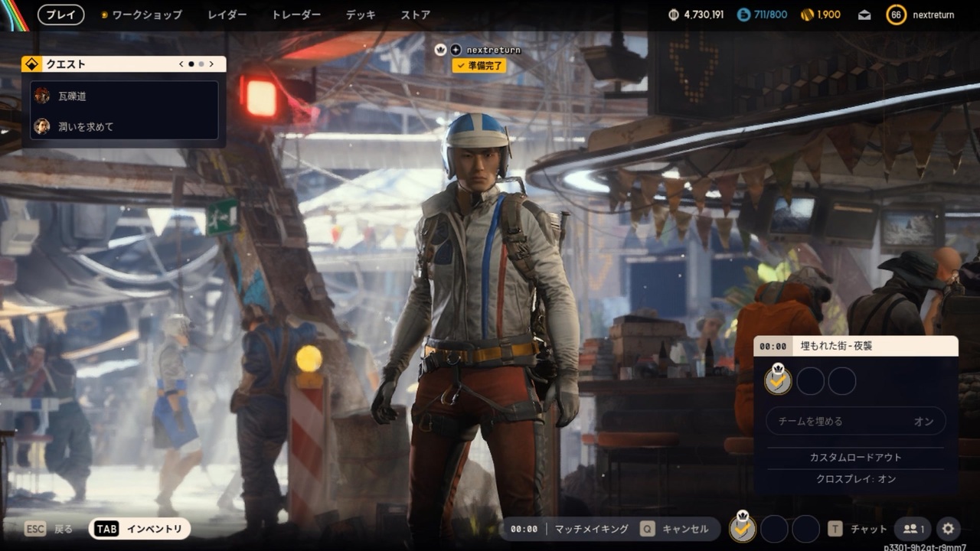Go to previous quest page arrow
This screenshot has width=980, height=551.
181,64
